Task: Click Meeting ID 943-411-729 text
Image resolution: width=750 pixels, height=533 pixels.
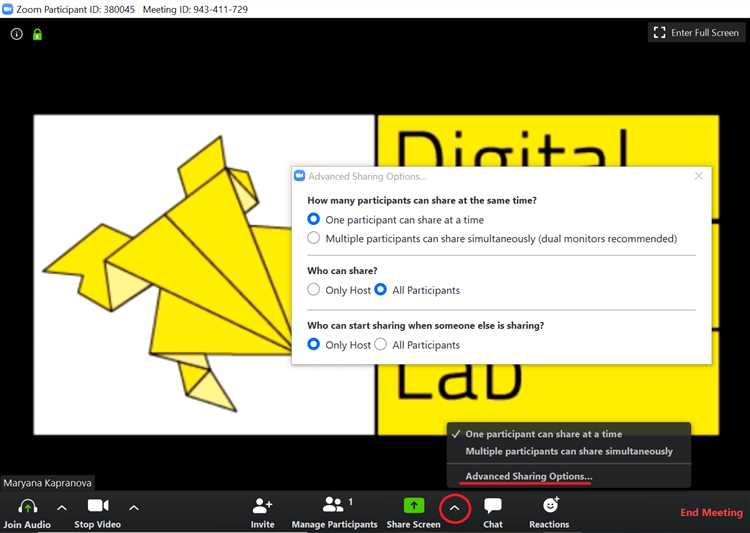Action: (195, 9)
